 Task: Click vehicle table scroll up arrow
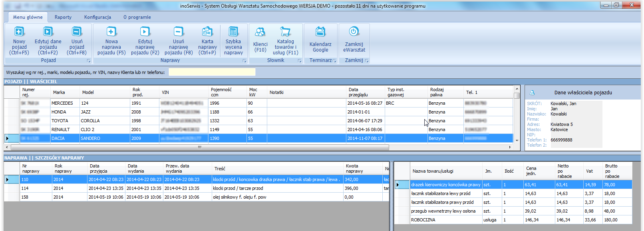517,89
